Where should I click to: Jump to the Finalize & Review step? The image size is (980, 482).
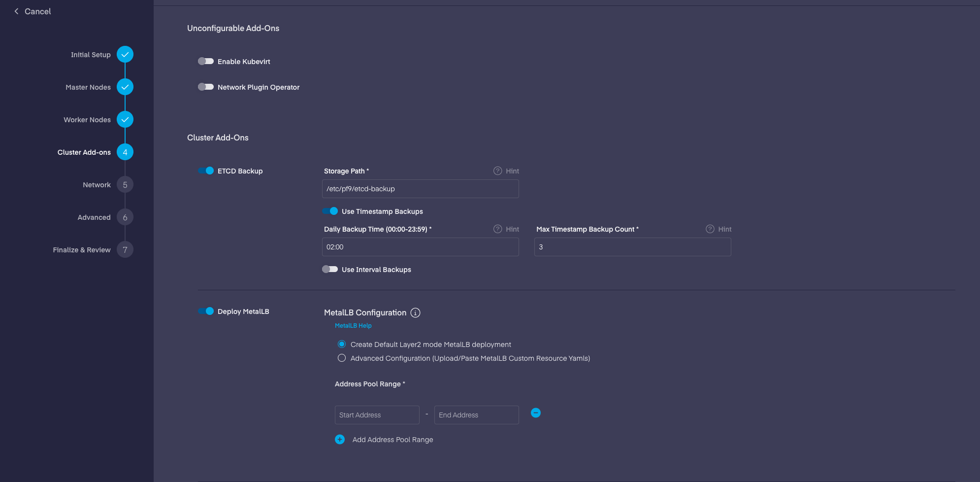(125, 250)
